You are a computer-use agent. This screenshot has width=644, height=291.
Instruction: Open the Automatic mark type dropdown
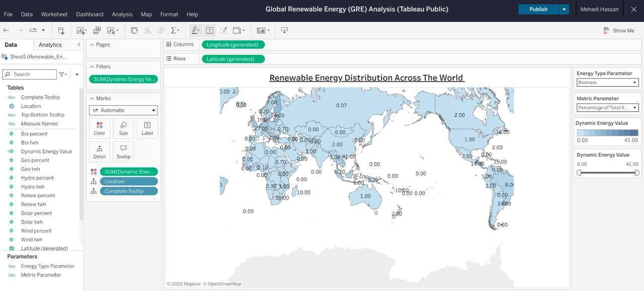(123, 110)
